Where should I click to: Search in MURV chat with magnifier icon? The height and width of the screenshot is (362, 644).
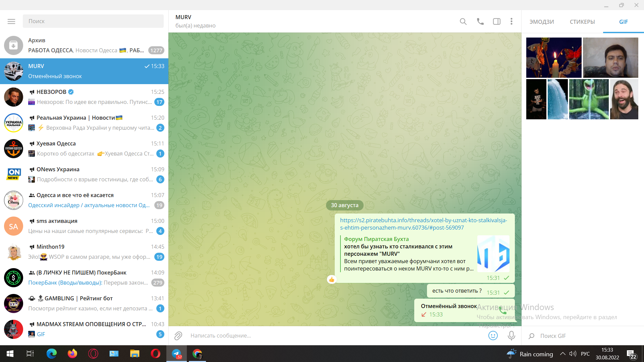click(x=463, y=21)
